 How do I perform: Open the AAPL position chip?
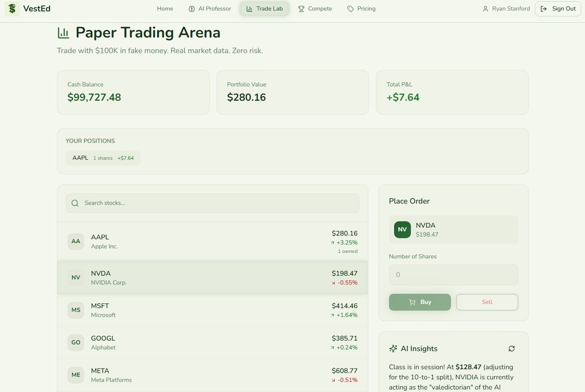click(103, 158)
